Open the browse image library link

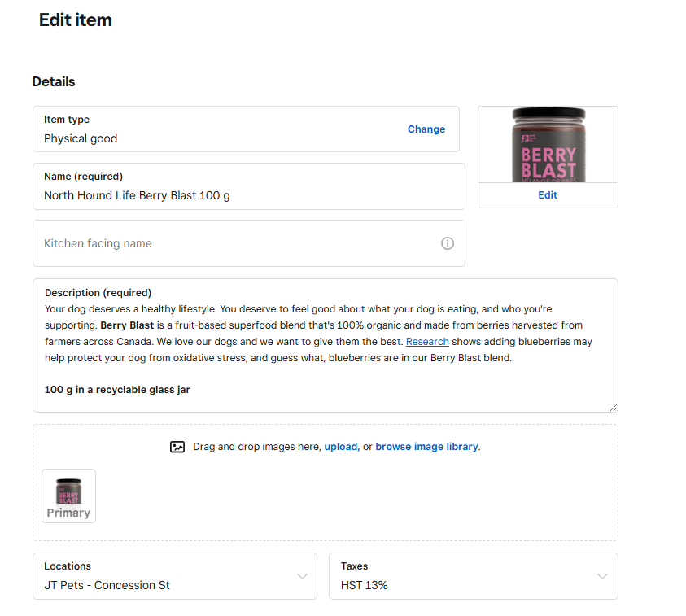pyautogui.click(x=426, y=447)
